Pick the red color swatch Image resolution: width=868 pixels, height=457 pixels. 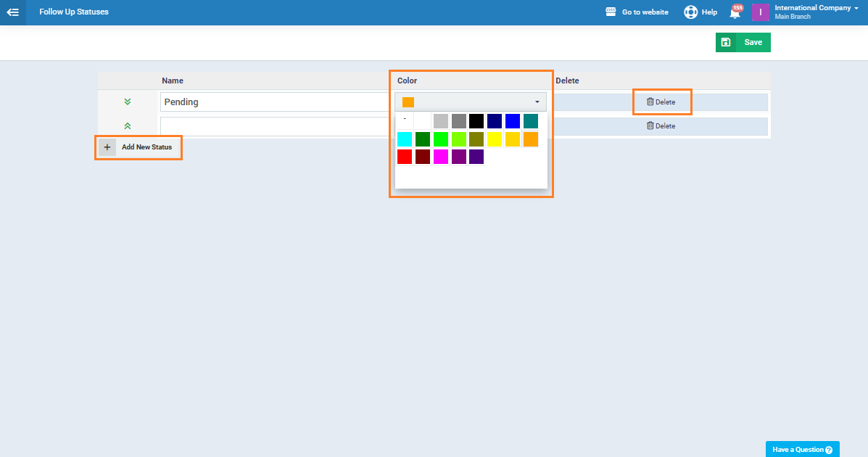pos(405,157)
